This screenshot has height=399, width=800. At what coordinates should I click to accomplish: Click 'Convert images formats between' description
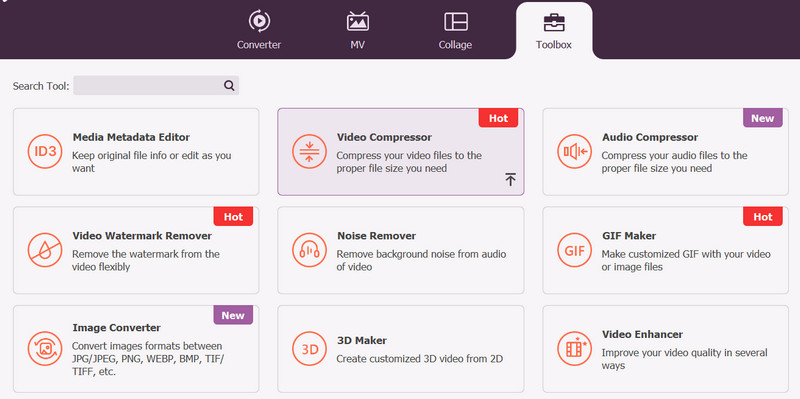click(148, 359)
